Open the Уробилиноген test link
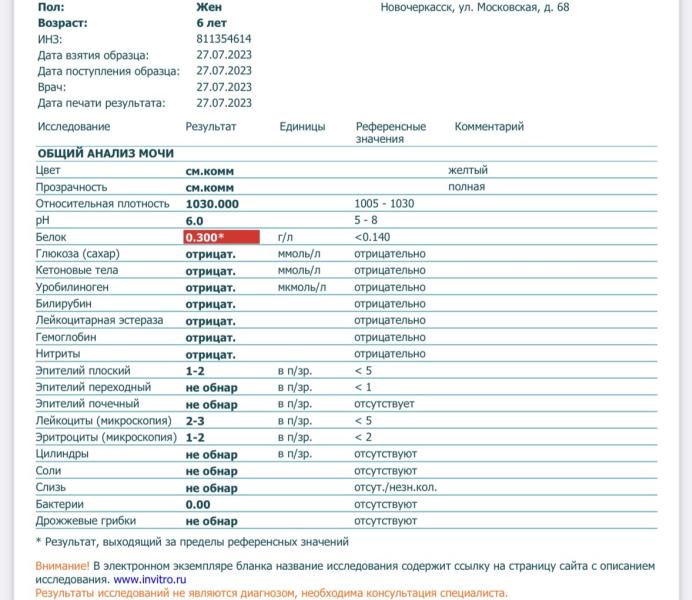The height and width of the screenshot is (600, 692). pyautogui.click(x=72, y=287)
